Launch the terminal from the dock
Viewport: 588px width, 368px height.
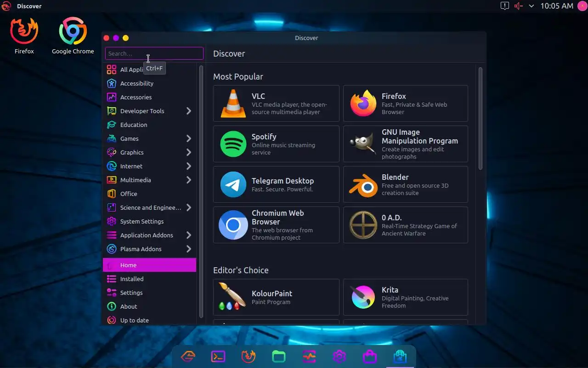pyautogui.click(x=218, y=356)
